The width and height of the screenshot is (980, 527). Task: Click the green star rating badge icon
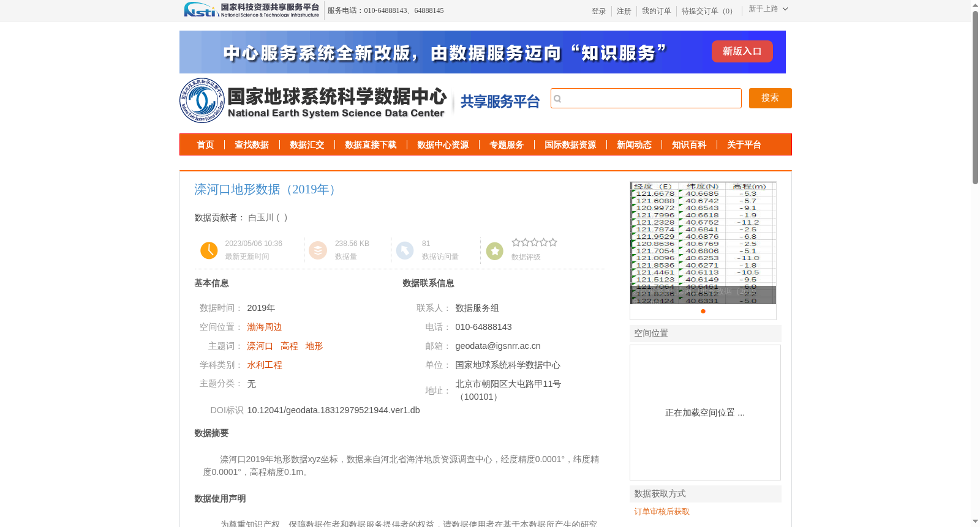tap(494, 251)
